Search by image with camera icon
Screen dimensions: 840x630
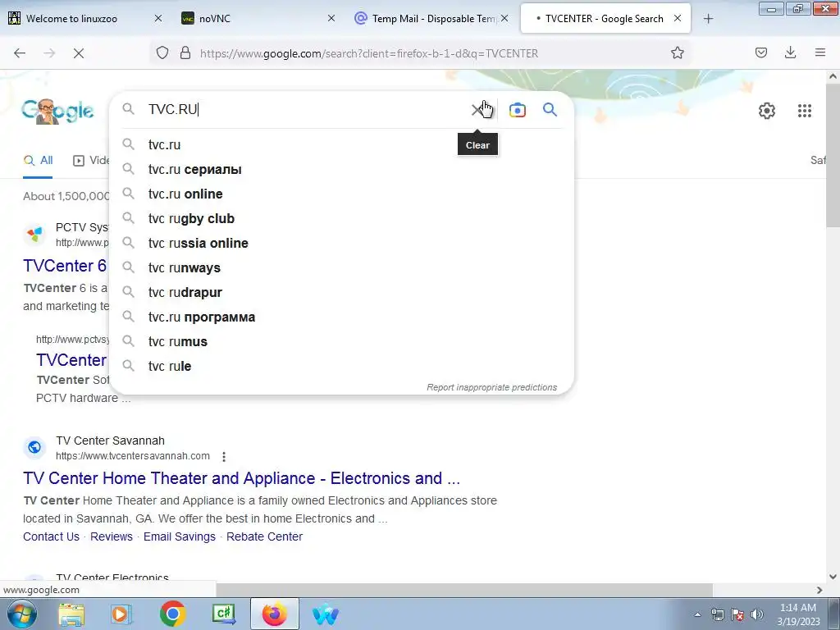518,110
